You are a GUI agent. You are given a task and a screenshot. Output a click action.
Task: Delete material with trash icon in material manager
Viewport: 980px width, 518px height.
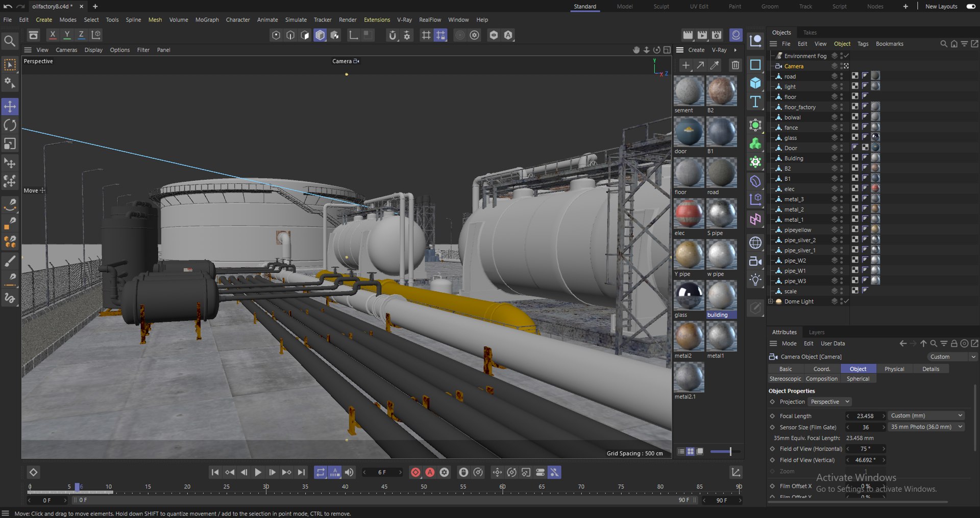coord(735,65)
